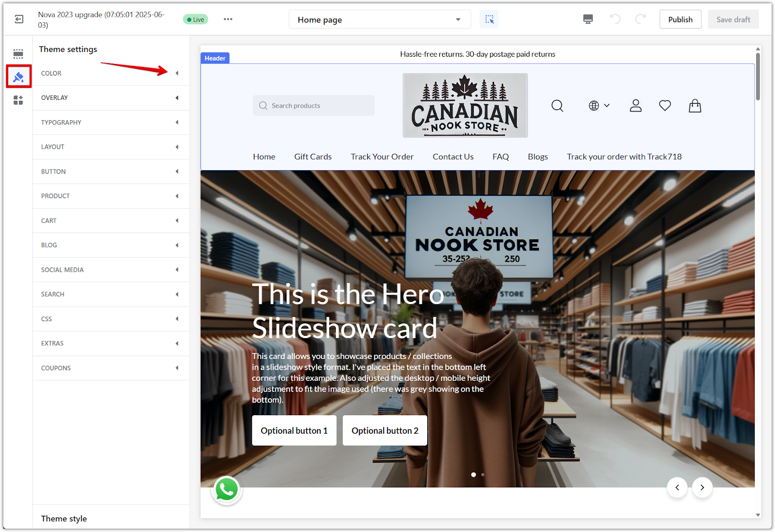Expand the COLOR settings section
775x532 pixels.
coord(111,73)
